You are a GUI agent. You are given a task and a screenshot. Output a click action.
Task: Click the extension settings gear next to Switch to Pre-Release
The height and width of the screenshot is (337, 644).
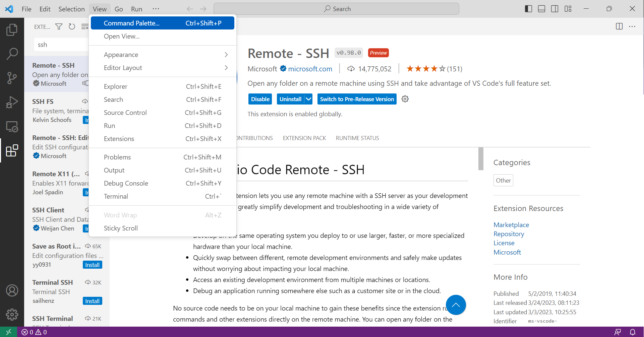pos(405,99)
